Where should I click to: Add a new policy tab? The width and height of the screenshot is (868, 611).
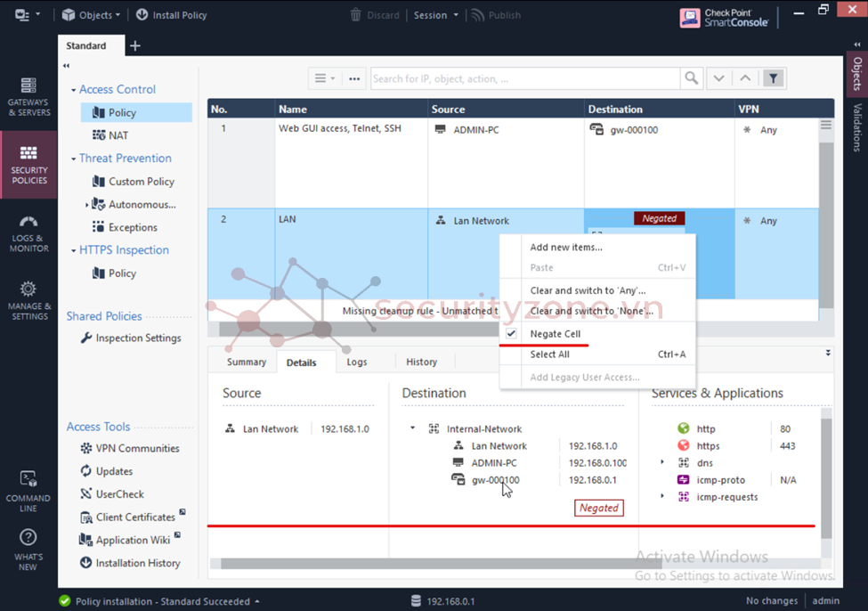135,45
